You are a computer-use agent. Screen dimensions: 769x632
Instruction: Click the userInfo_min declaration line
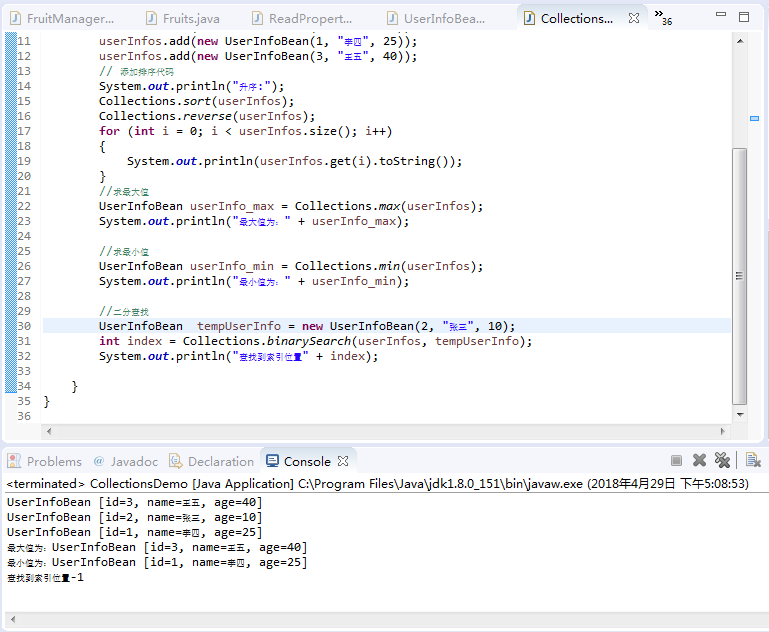coord(291,266)
